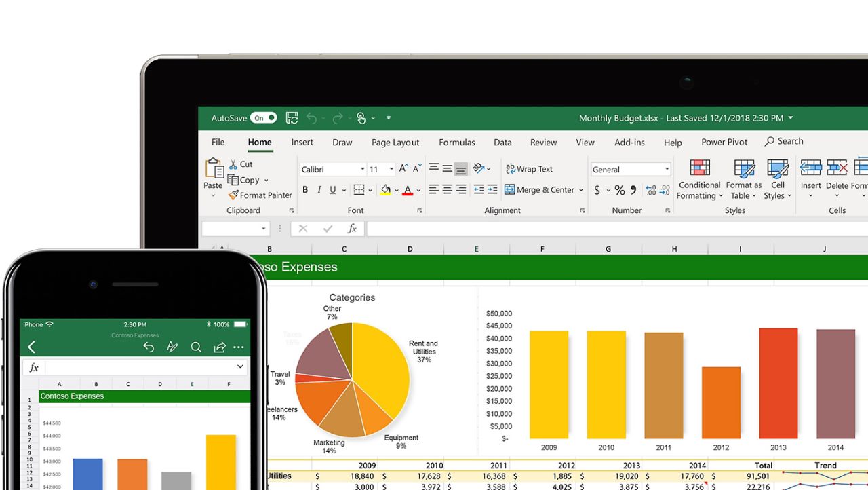Click the Wrap Text icon
The width and height of the screenshot is (868, 490).
(x=529, y=168)
